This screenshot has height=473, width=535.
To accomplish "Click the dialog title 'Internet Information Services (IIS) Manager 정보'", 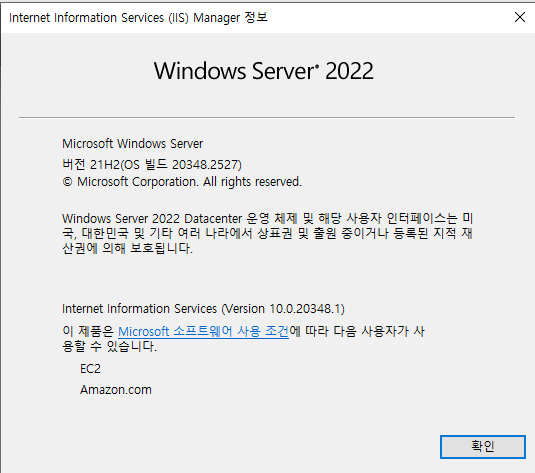I will coord(138,17).
